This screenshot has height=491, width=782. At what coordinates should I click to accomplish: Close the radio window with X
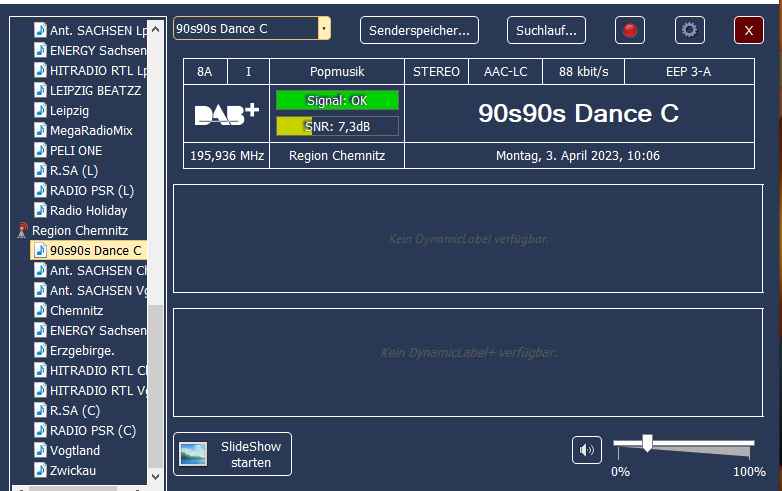point(748,30)
